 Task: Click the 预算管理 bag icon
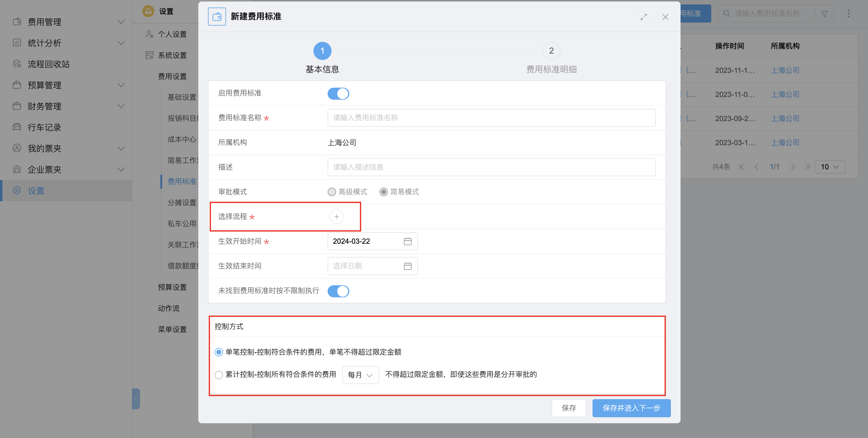point(17,85)
